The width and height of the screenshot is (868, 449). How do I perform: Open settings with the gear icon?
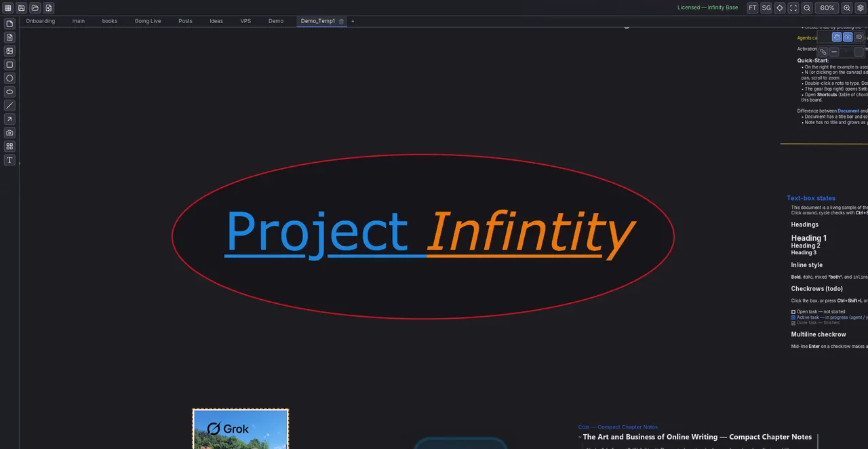[x=861, y=8]
